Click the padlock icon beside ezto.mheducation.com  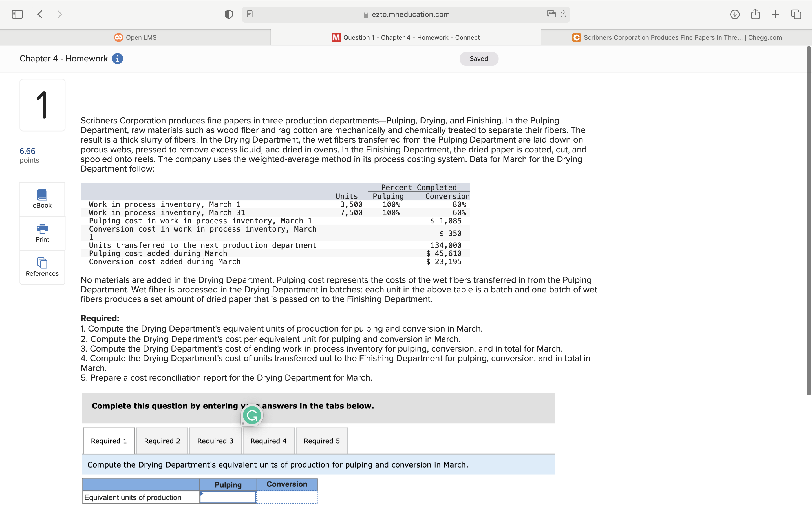[365, 14]
